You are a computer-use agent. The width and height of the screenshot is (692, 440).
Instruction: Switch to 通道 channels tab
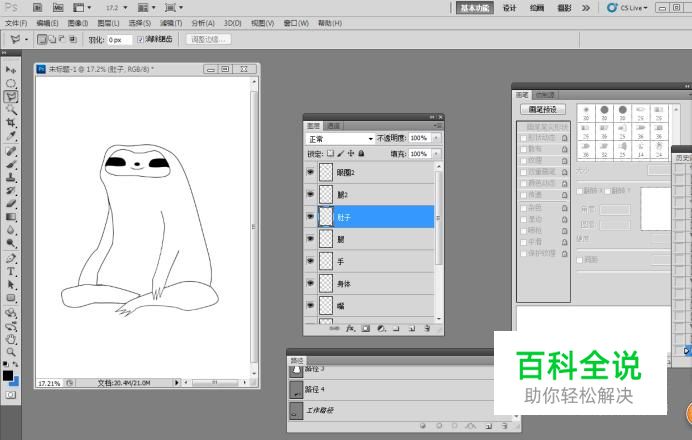tap(333, 126)
